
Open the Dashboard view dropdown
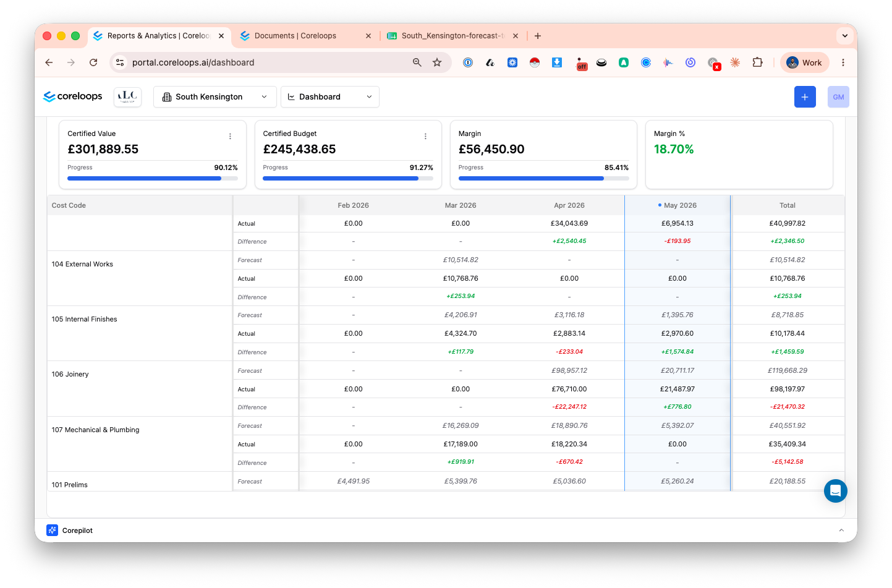[x=330, y=97]
